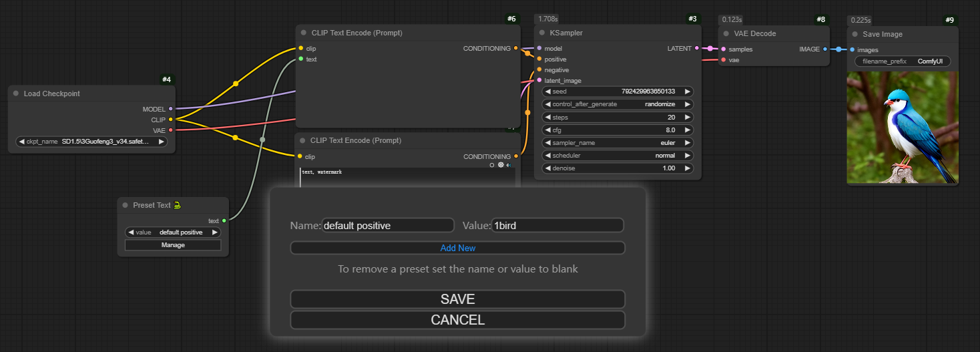Toggle collapse on the Save Image node
The width and height of the screenshot is (980, 352).
click(x=854, y=34)
